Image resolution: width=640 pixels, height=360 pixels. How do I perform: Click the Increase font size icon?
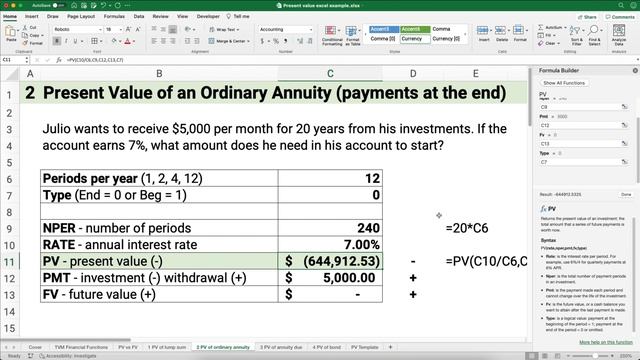(x=128, y=29)
